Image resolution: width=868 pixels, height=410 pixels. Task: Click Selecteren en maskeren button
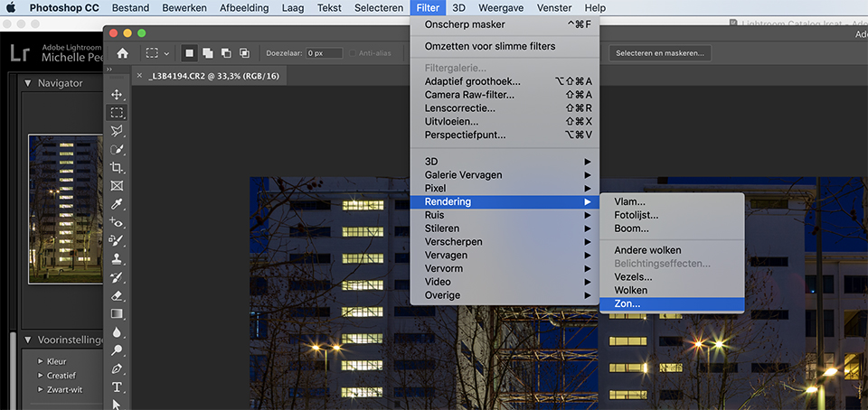[660, 53]
